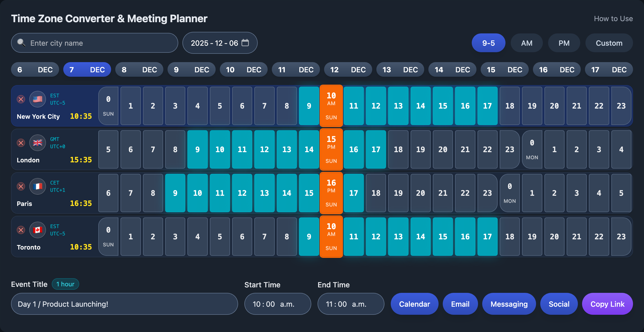Click the Canada flag icon for Toronto
Image resolution: width=644 pixels, height=332 pixels.
[x=38, y=230]
